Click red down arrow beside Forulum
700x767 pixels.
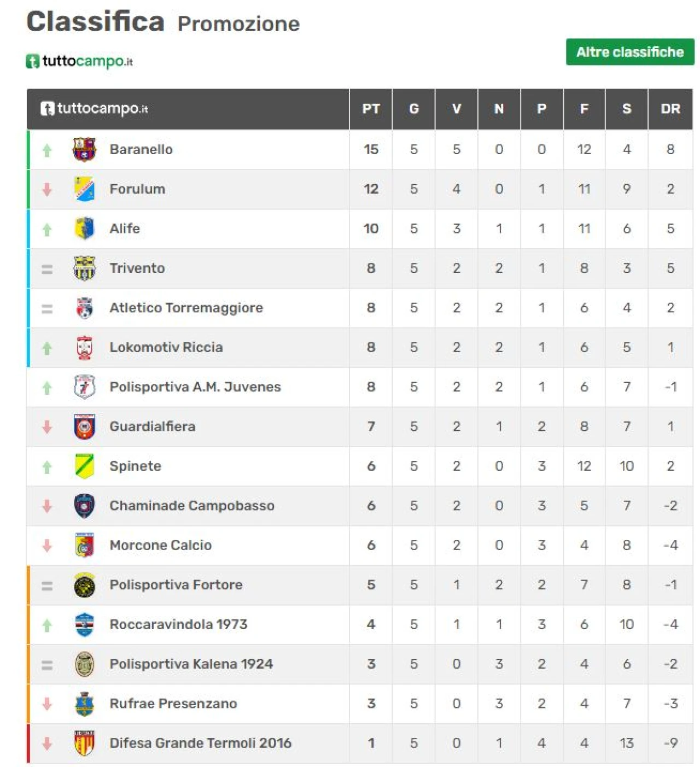point(47,189)
